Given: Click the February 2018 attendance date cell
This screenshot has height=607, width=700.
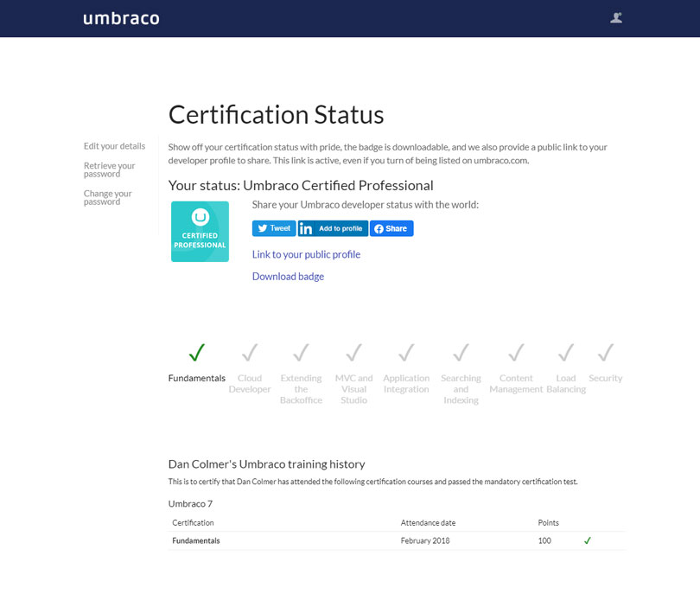Looking at the screenshot, I should point(425,540).
